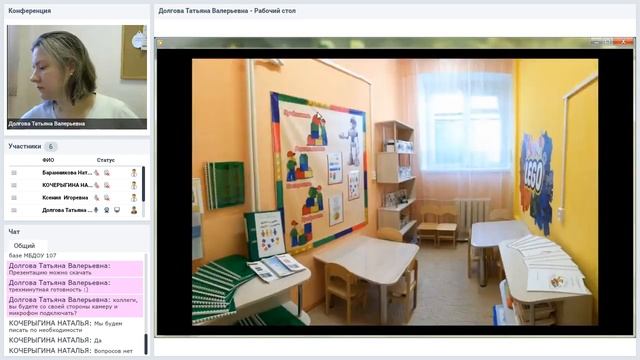Click webcam icon for Долгова Татьяна row
Viewport: 640px width, 360px height.
107,210
